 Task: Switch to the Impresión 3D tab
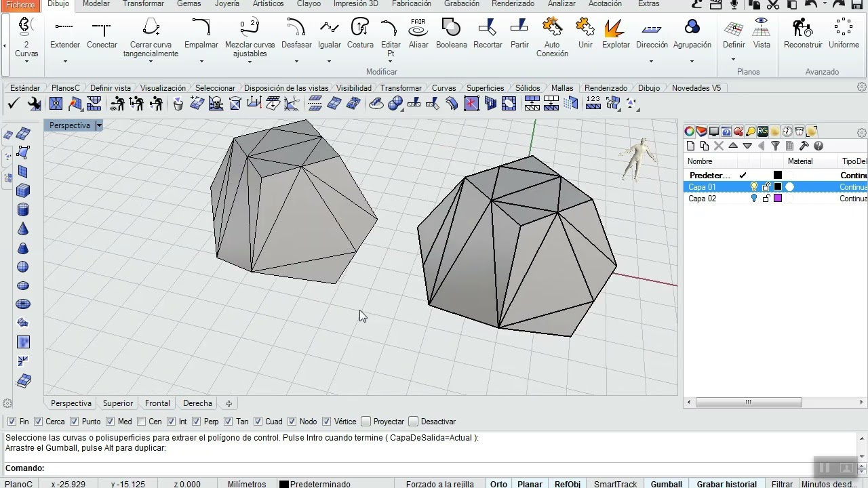356,4
